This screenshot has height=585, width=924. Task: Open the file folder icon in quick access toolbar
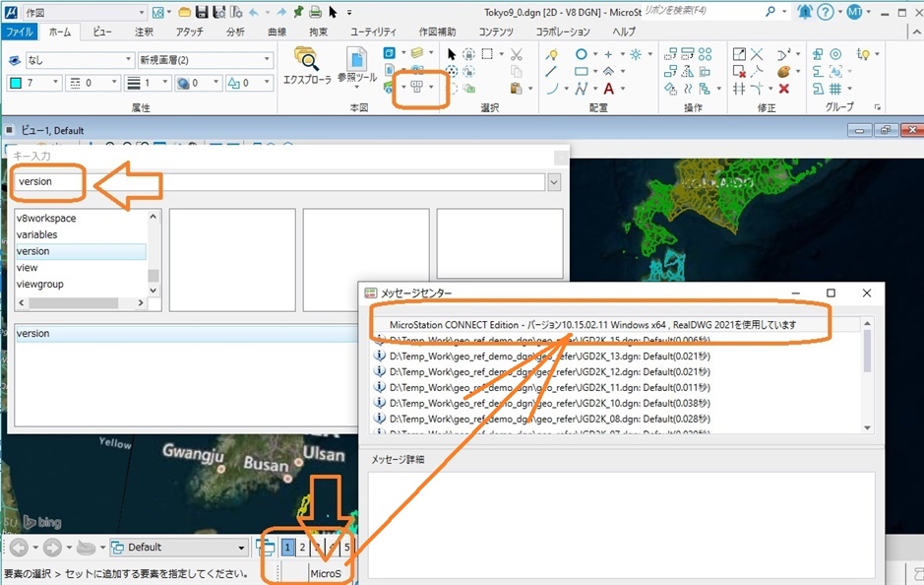pyautogui.click(x=184, y=12)
